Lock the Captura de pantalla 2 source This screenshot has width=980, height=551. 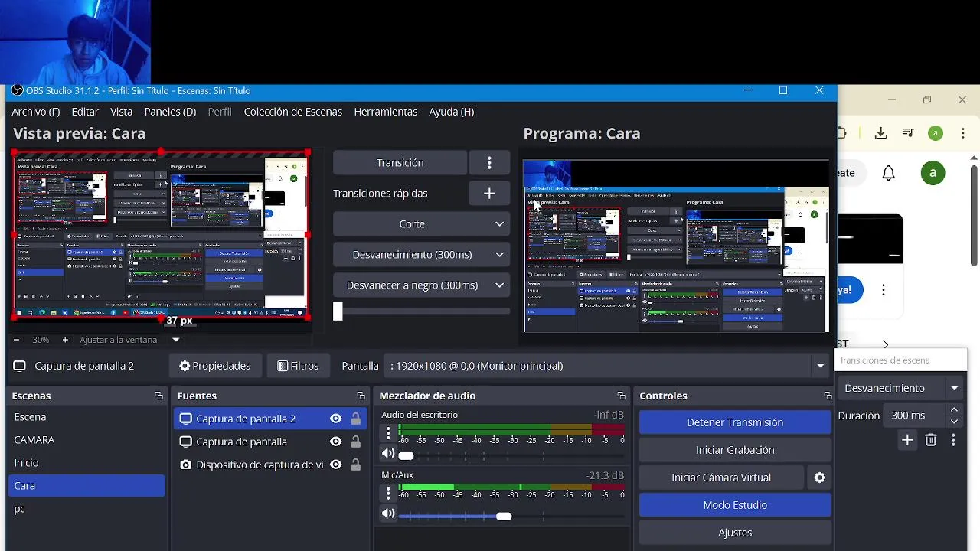(355, 419)
